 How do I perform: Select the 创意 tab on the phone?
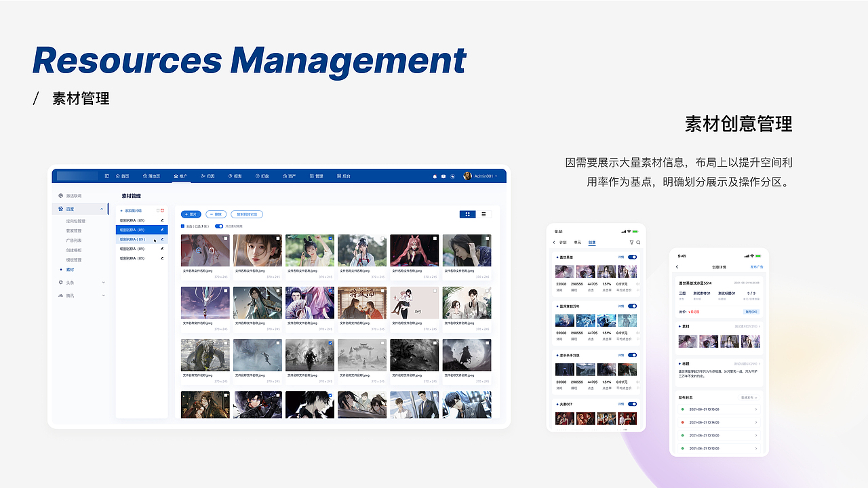592,242
